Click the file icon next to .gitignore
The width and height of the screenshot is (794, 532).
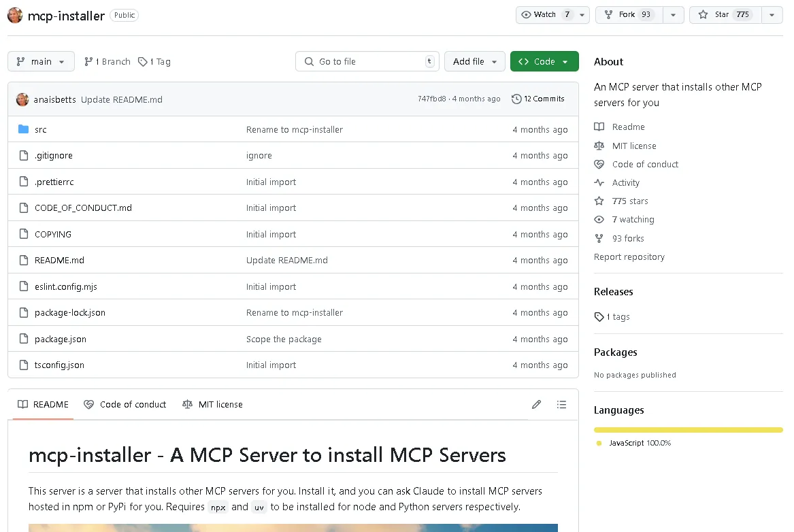click(23, 155)
